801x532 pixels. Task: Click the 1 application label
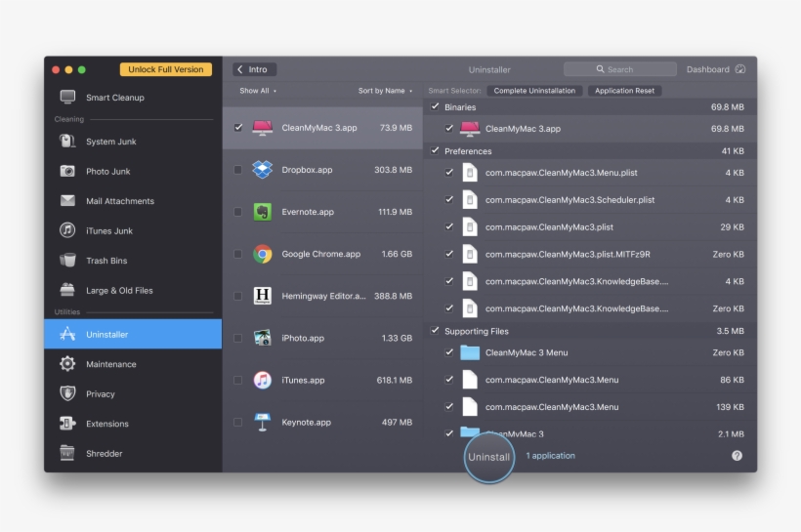pyautogui.click(x=550, y=456)
